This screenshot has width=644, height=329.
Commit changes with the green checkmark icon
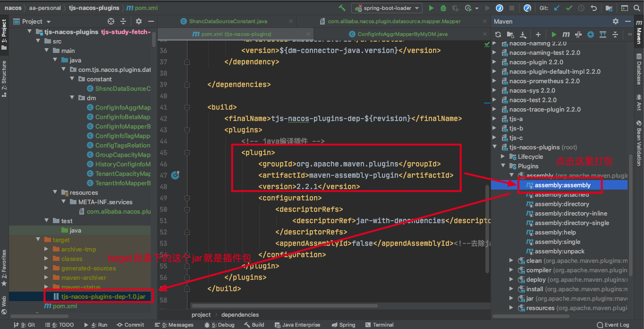(x=569, y=8)
